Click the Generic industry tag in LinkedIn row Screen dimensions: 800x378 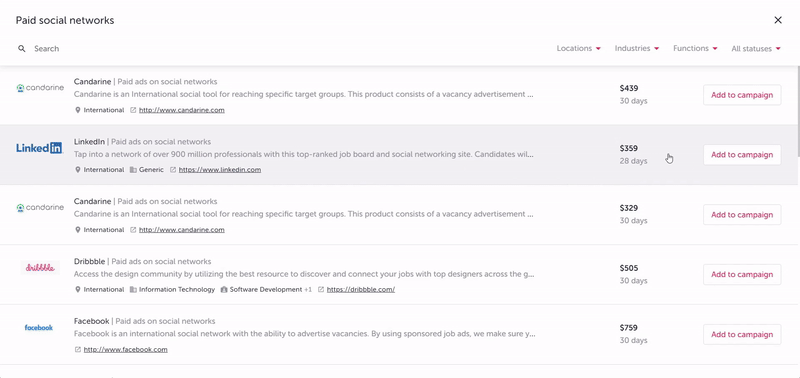point(151,170)
